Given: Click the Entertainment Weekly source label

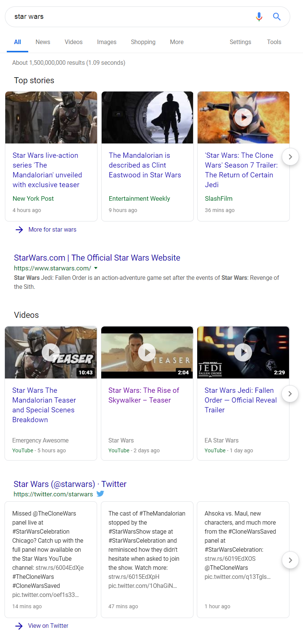Looking at the screenshot, I should (x=139, y=198).
